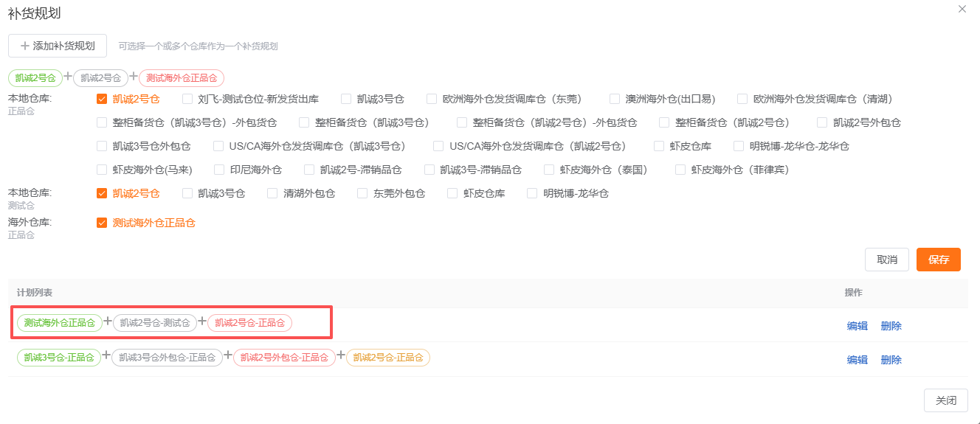Screen dimensions: 980x424
Task: Click the 关闭 button at bottom right
Action: click(x=945, y=400)
